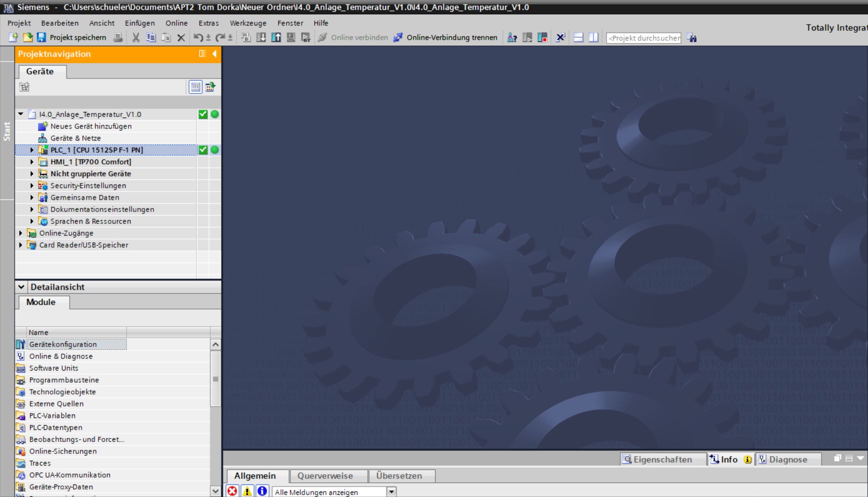Toggle error messages filter icon

pyautogui.click(x=232, y=491)
